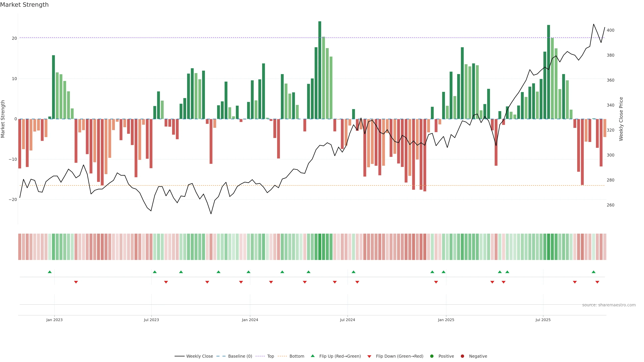The width and height of the screenshot is (644, 362).
Task: Click the source: sharemaestro.com text
Action: tap(609, 305)
